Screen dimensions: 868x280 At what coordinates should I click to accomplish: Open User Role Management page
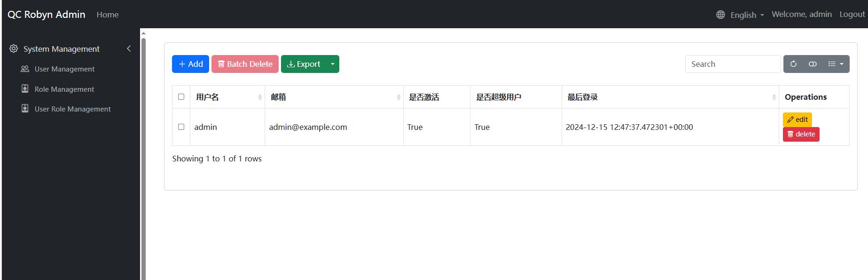tap(73, 109)
